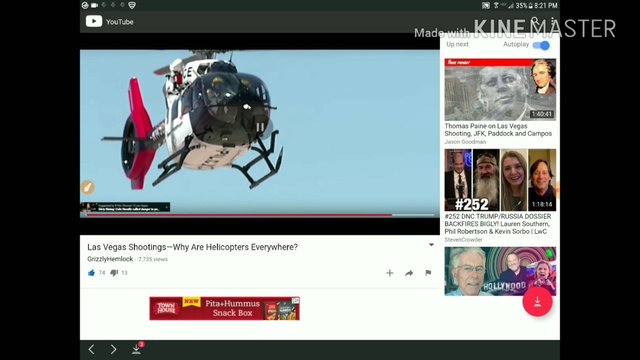Tap the round brush icon on video

(x=88, y=187)
